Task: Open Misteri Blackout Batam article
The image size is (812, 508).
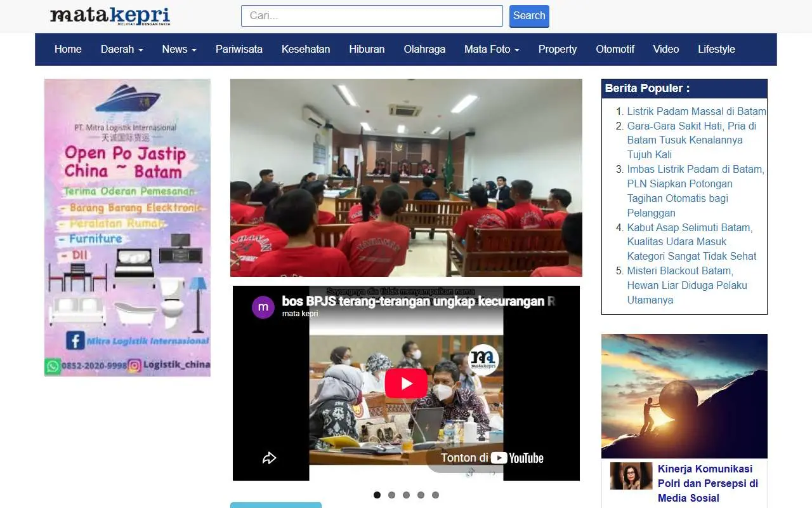Action: click(x=687, y=285)
